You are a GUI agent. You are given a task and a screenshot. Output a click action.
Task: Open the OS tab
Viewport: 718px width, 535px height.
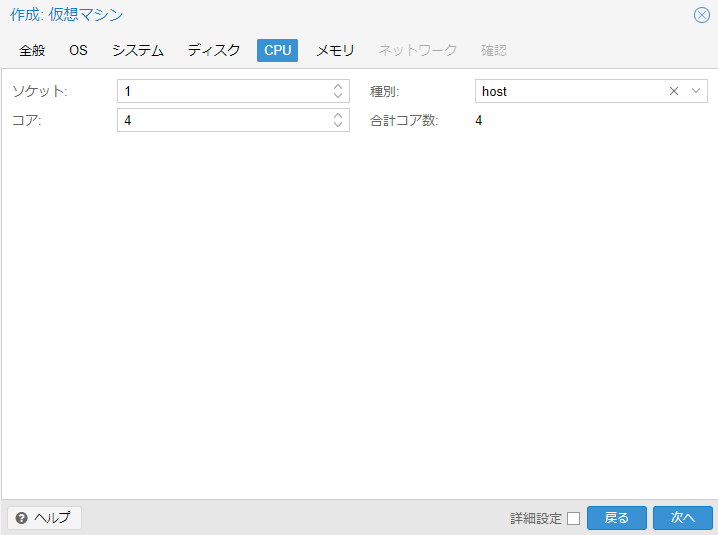pos(78,50)
